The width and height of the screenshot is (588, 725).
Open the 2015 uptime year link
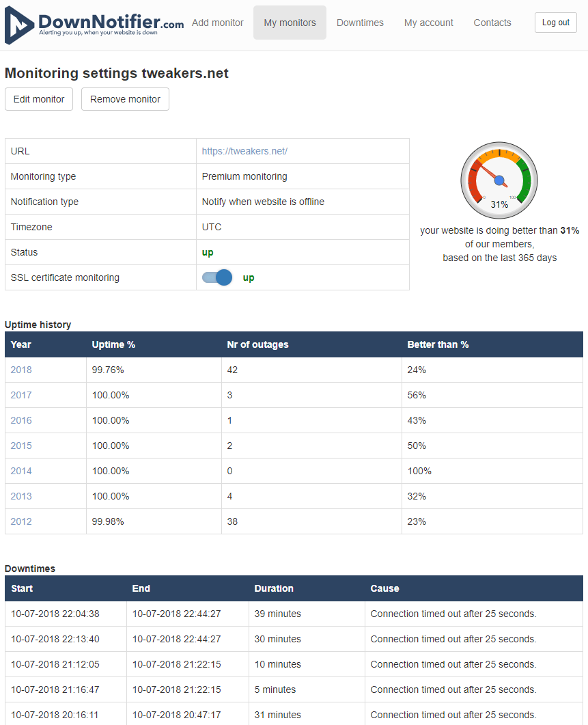pyautogui.click(x=21, y=446)
